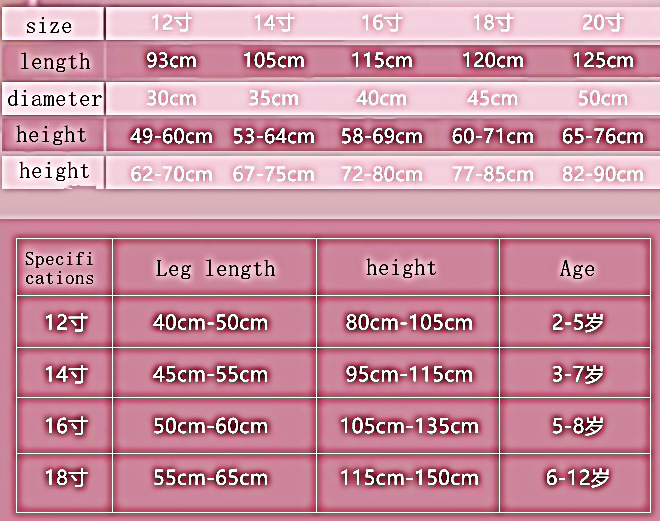Select the 18寸 row label in lower table

tap(66, 478)
